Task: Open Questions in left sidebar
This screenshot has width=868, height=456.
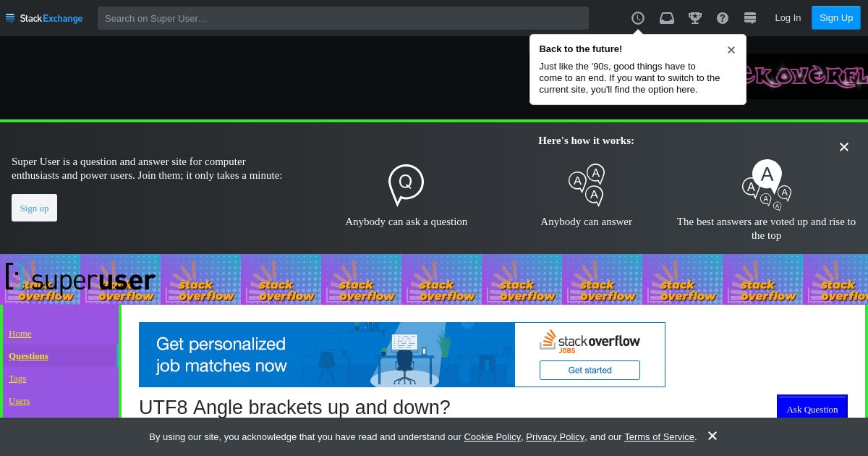Action: [28, 356]
